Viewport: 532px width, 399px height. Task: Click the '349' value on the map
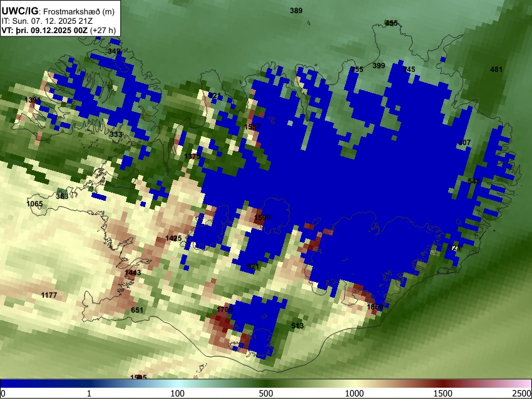click(115, 51)
